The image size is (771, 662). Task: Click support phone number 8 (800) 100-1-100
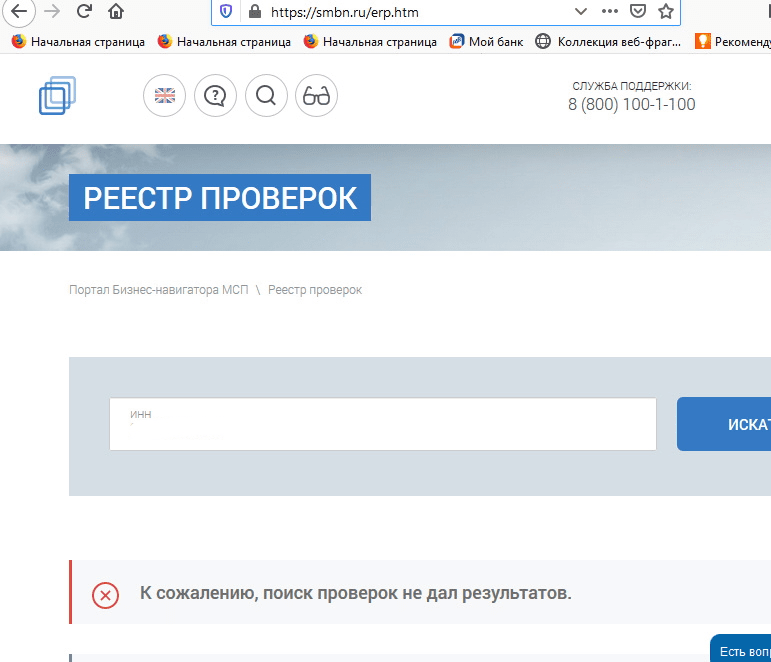[x=632, y=104]
